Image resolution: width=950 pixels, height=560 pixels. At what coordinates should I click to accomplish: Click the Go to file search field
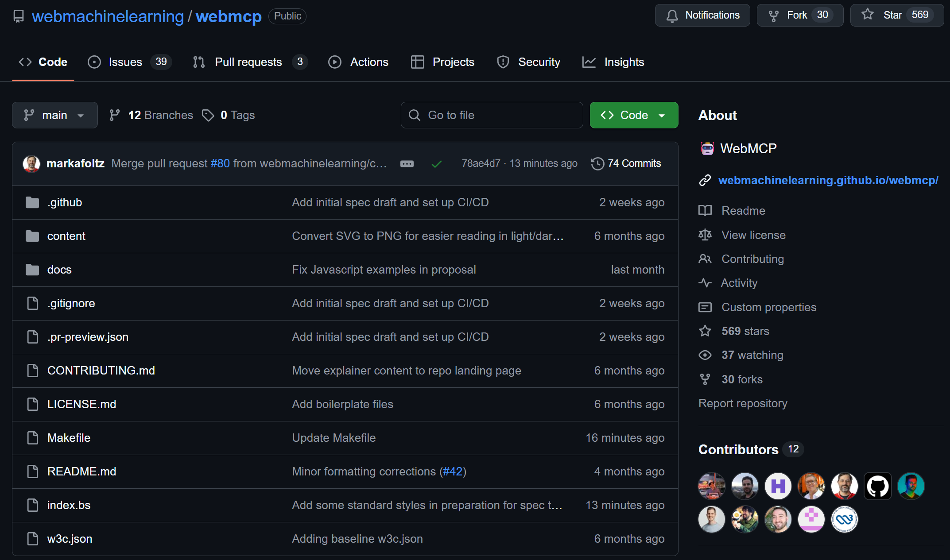[492, 115]
